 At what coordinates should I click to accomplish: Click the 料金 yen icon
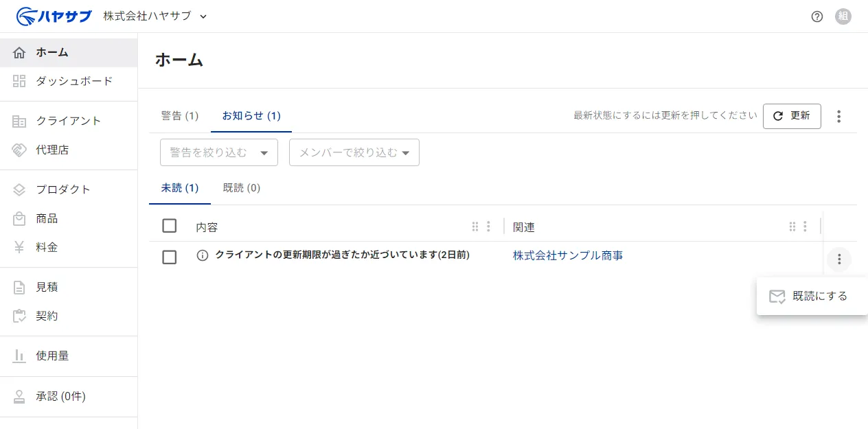pyautogui.click(x=19, y=247)
